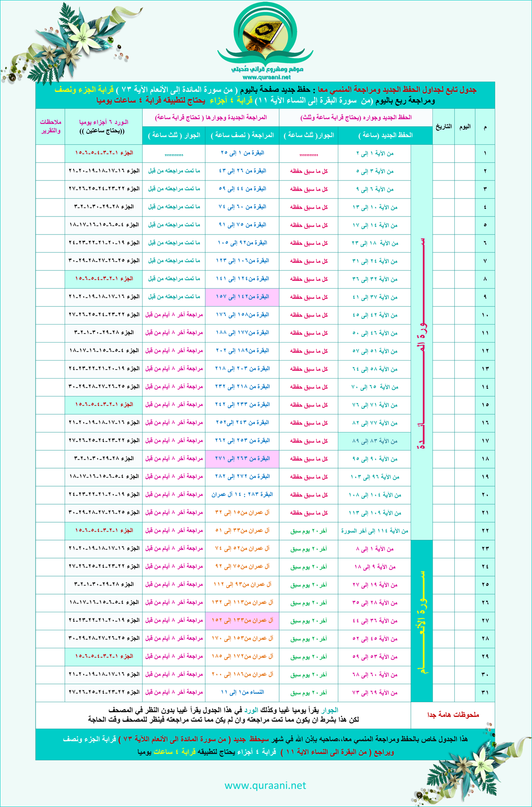532x807 pixels.
Task: Select the title line starting 'جدول تابع لجداول الحفظ الجديد'
Action: [266, 90]
